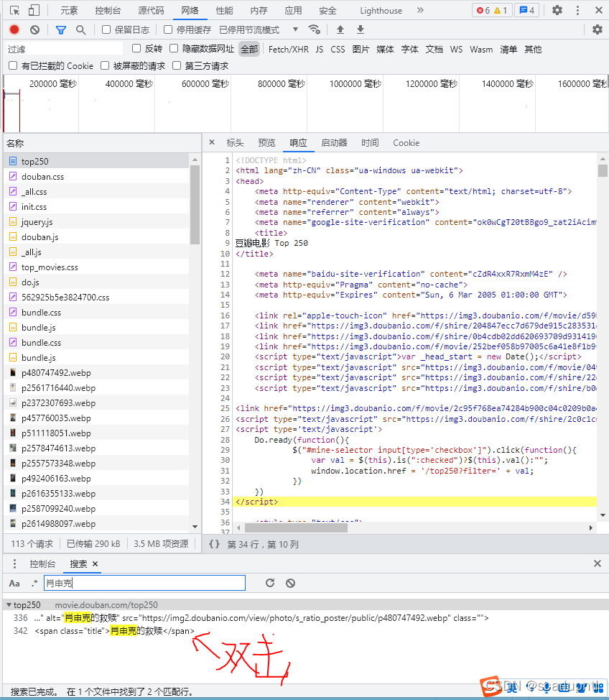Image resolution: width=609 pixels, height=700 pixels.
Task: Filter requests by WS type
Action: [x=456, y=49]
